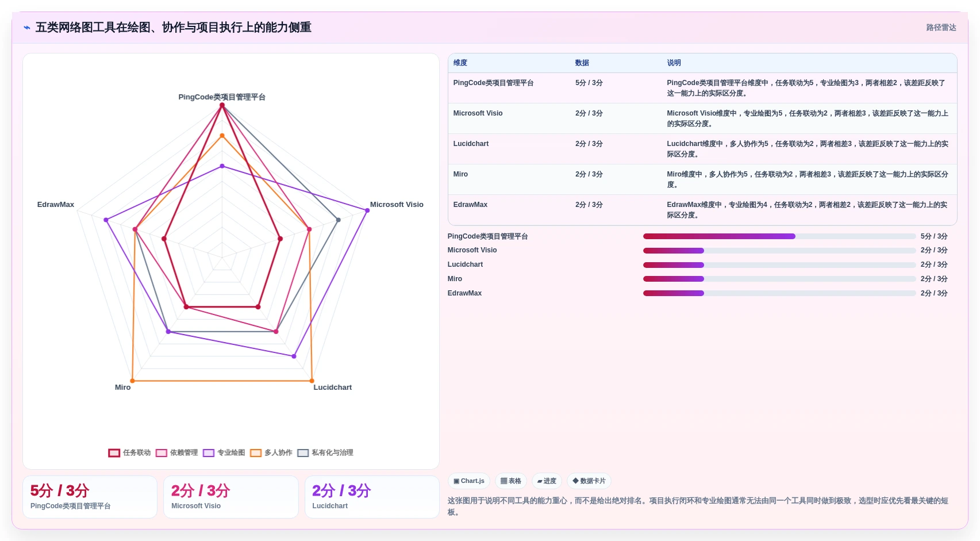980x541 pixels.
Task: Select the EdrawMax table row name
Action: [x=470, y=205]
